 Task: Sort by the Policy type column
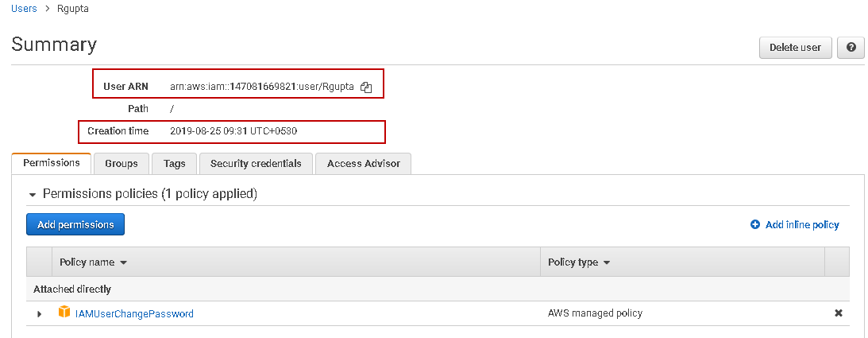[x=578, y=262]
